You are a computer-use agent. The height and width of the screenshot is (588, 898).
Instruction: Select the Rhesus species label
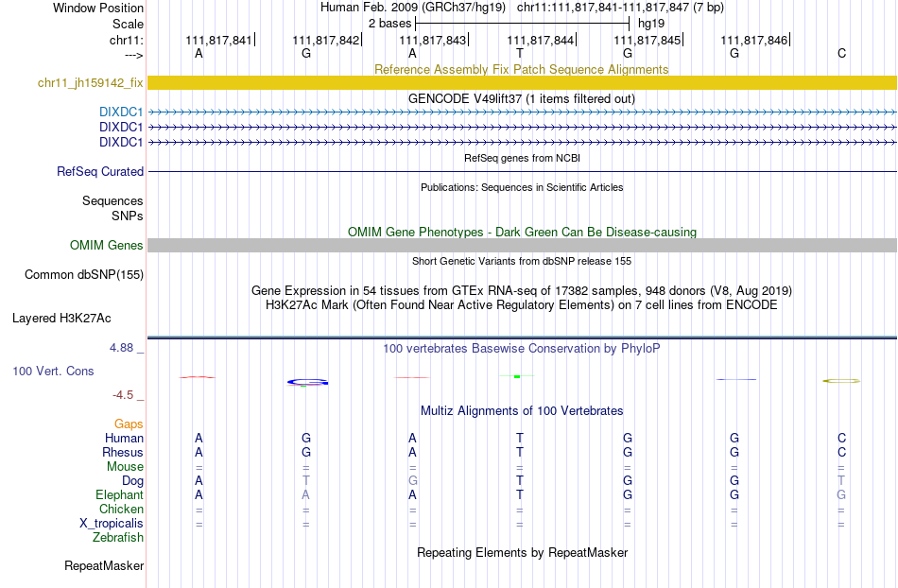pyautogui.click(x=123, y=452)
